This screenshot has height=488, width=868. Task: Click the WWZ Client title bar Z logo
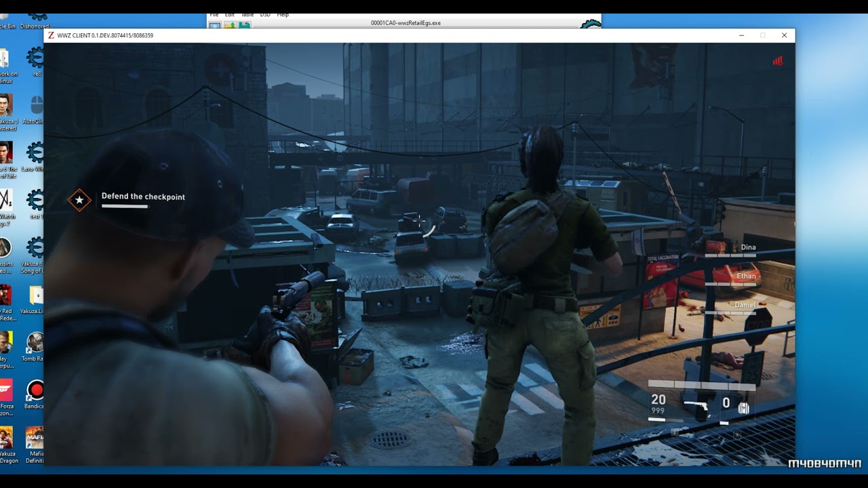[52, 35]
